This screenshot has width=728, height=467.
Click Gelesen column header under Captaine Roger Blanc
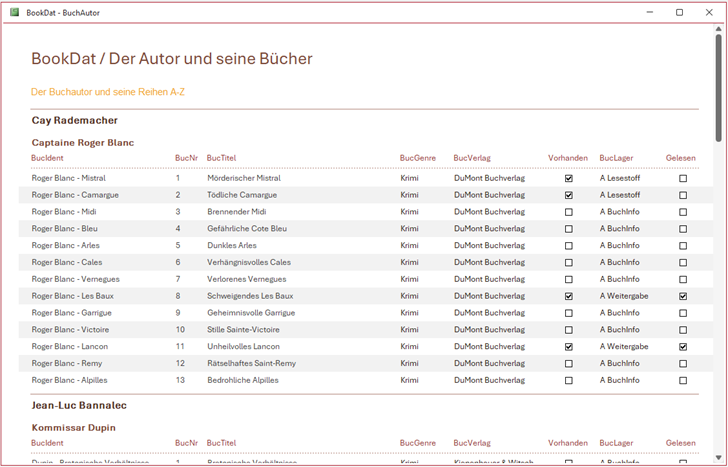click(x=681, y=158)
